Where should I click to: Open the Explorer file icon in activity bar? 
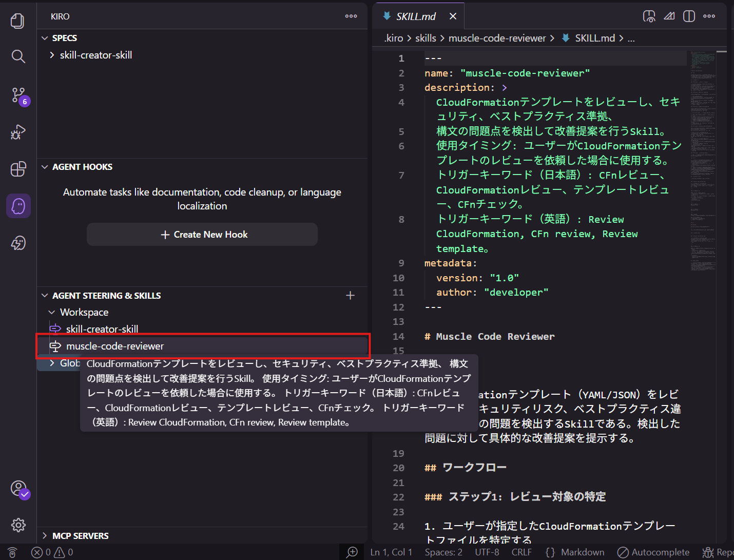pos(18,21)
